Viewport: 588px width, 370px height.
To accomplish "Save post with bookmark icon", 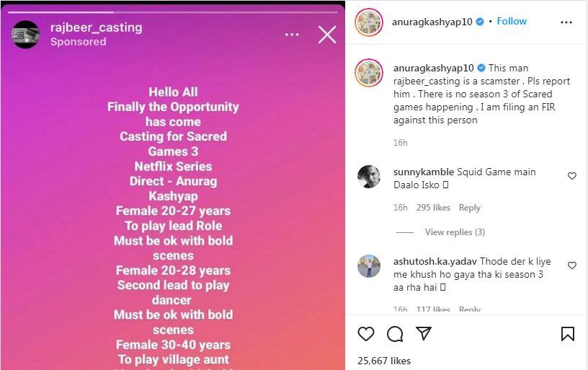I will coord(567,334).
